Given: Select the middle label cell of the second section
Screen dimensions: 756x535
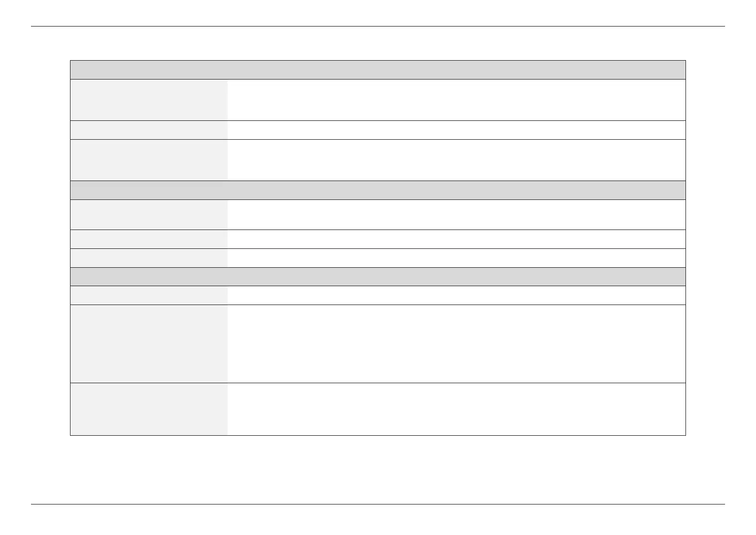Looking at the screenshot, I should point(149,239).
